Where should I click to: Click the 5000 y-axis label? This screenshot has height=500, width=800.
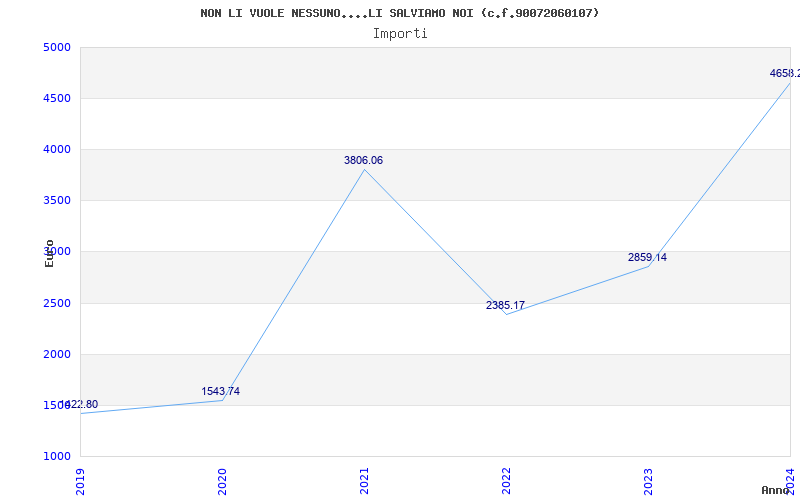pos(57,47)
